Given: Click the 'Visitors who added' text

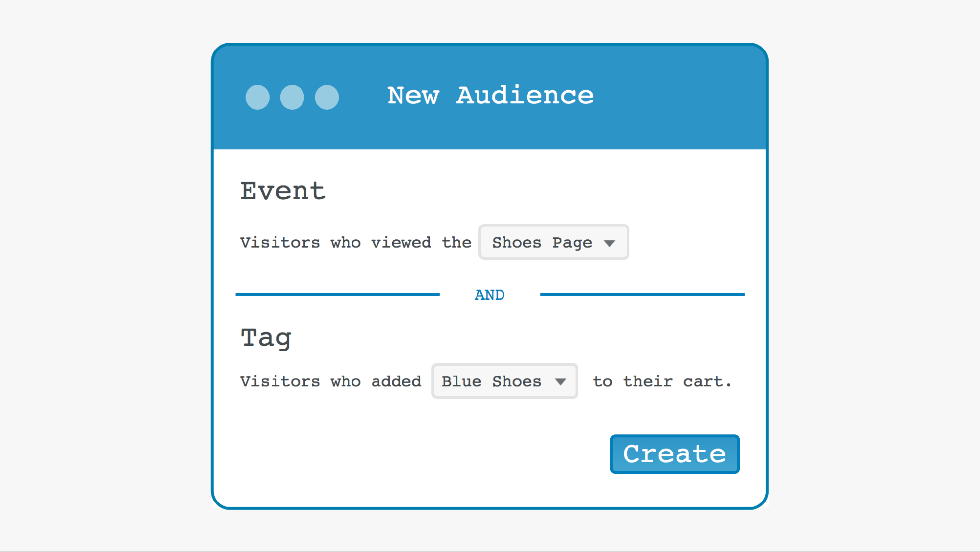Looking at the screenshot, I should pyautogui.click(x=330, y=381).
